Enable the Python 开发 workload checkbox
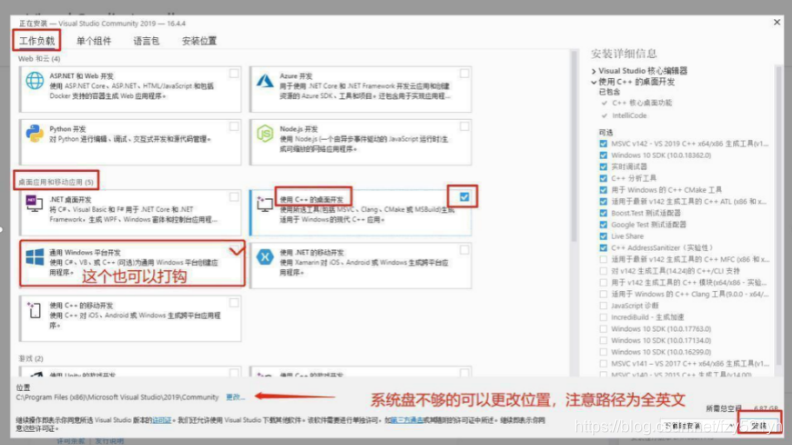The width and height of the screenshot is (792, 445). coord(234,127)
